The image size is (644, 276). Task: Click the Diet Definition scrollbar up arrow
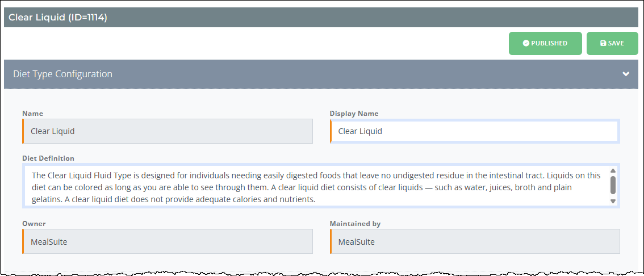pyautogui.click(x=613, y=170)
